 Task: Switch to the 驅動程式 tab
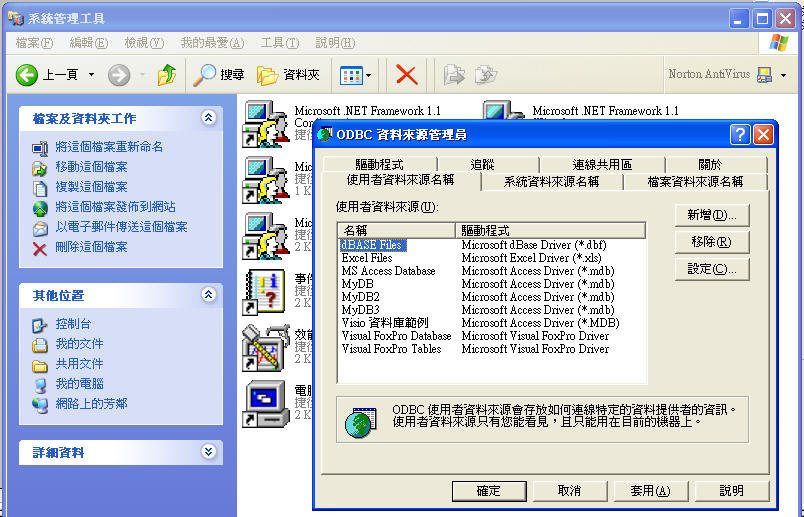[379, 165]
